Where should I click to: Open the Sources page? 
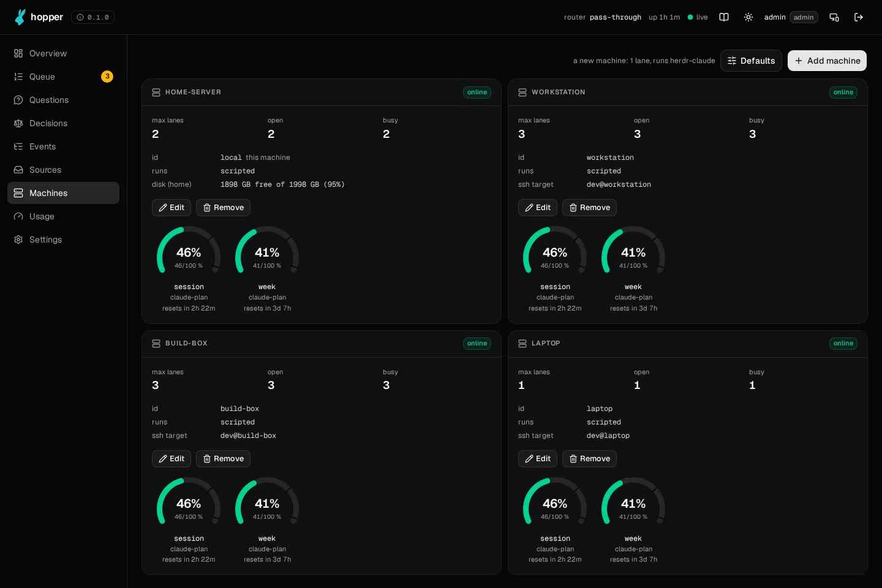(x=63, y=170)
